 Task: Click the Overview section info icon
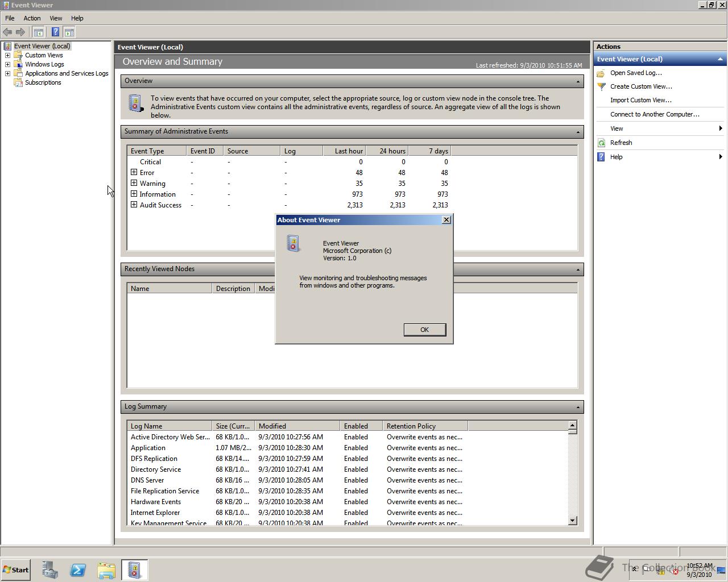click(135, 103)
